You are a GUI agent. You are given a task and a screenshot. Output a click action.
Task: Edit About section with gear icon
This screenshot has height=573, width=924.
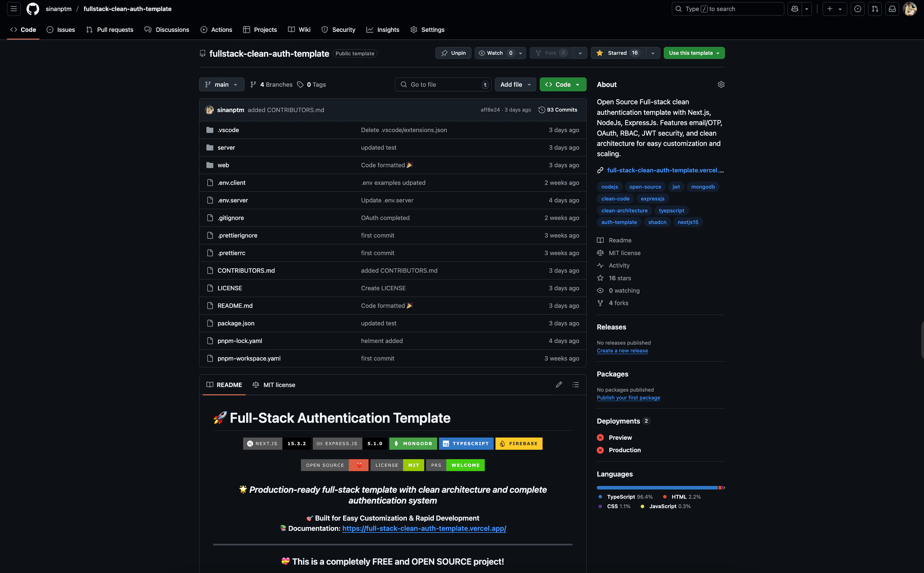[x=721, y=85]
